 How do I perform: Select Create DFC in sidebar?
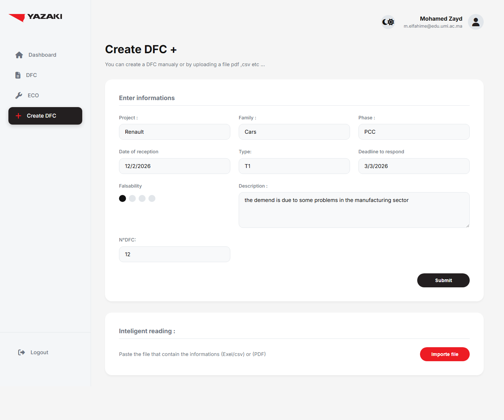coord(45,116)
